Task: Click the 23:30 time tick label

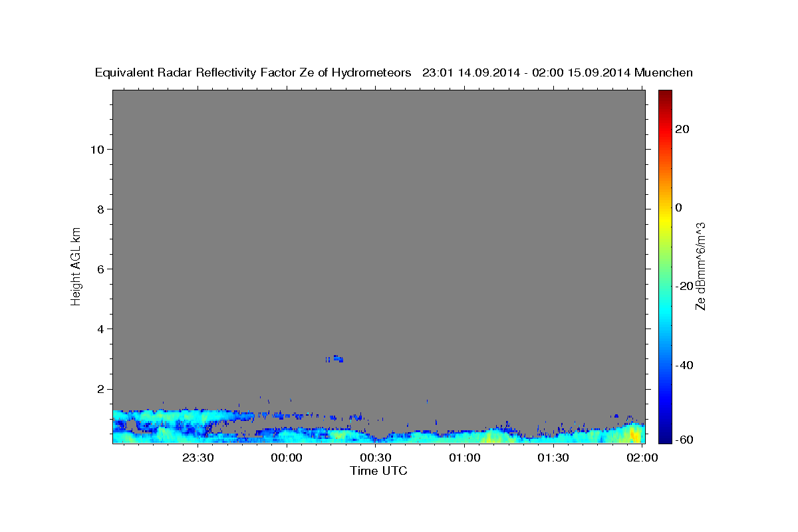Action: [198, 458]
